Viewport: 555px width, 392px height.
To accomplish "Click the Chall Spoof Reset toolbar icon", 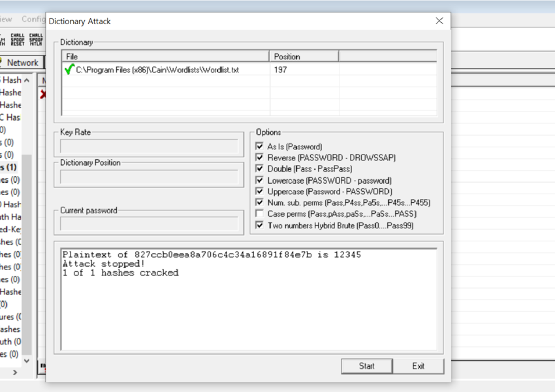I will (18, 40).
